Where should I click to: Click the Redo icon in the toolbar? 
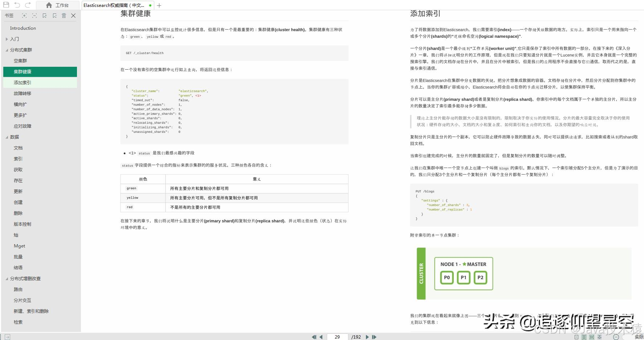(x=27, y=5)
